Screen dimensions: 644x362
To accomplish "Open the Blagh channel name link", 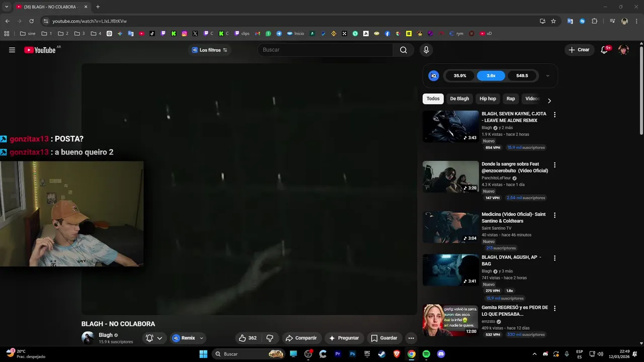I will pyautogui.click(x=106, y=335).
